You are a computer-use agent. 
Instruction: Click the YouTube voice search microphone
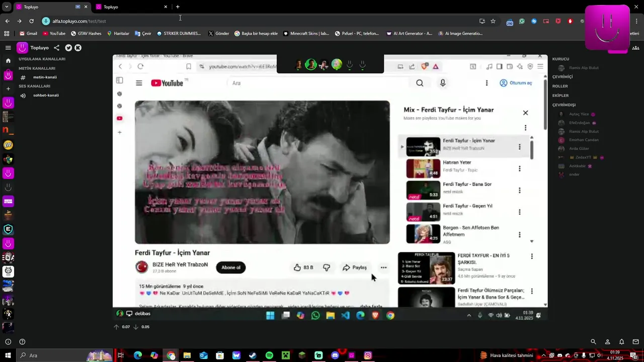click(443, 83)
